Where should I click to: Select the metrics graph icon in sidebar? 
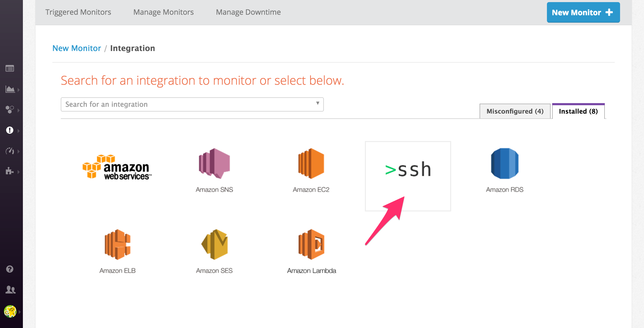coord(10,89)
